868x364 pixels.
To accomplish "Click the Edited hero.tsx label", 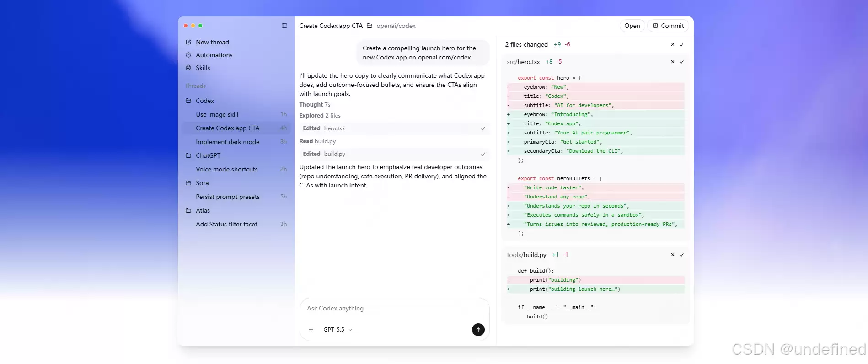I will pyautogui.click(x=324, y=128).
